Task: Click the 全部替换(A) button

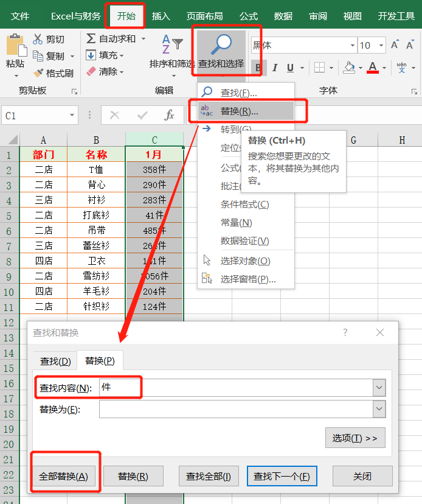Action: click(64, 476)
